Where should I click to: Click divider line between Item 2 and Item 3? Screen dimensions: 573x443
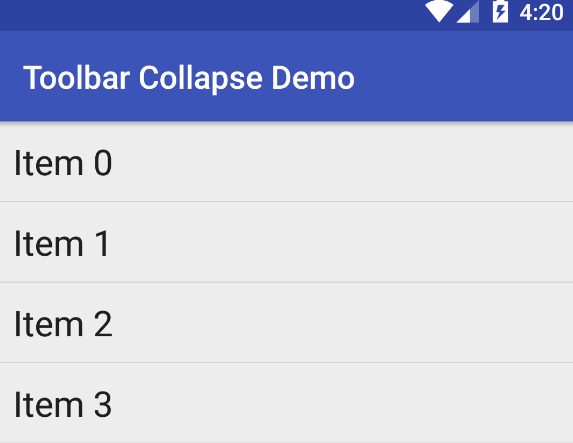286,363
